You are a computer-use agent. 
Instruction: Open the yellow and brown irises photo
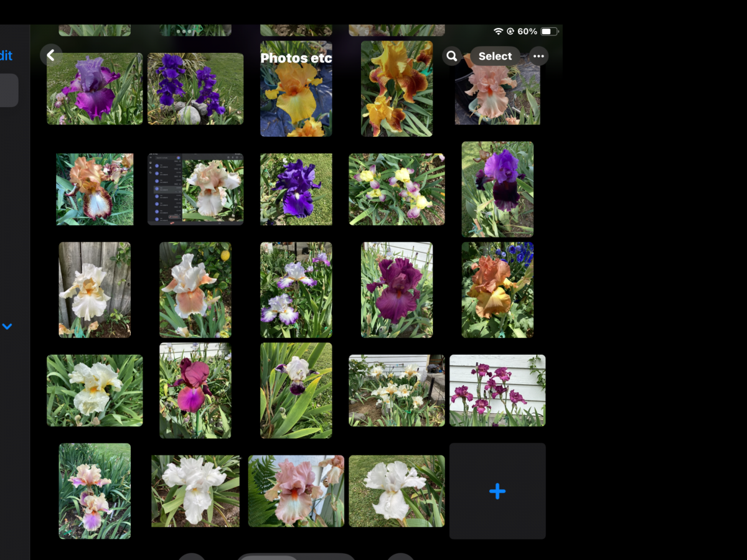pos(397,88)
